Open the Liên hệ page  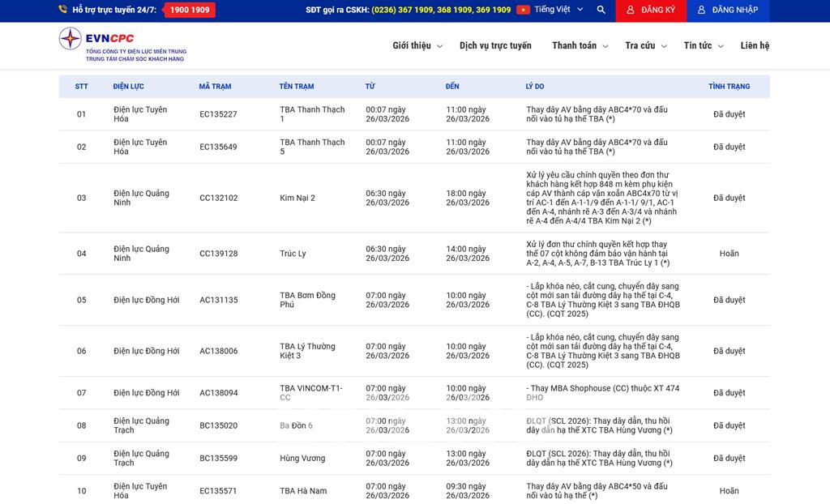pos(755,45)
